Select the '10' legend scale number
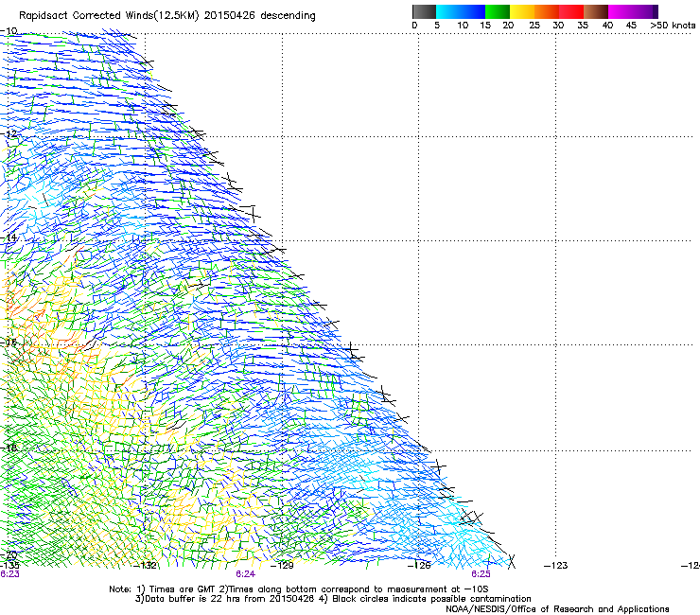 coord(463,26)
